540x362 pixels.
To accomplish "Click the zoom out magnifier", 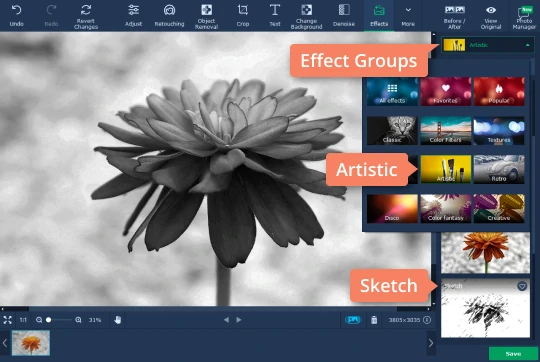I will (x=39, y=320).
